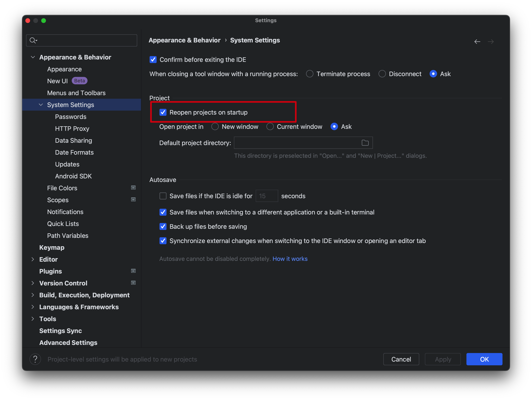Confirm settings with OK button
The width and height of the screenshot is (532, 400).
tap(484, 359)
